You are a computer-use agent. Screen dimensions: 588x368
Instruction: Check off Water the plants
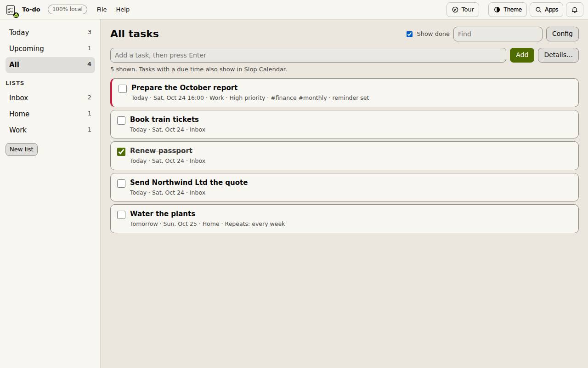[121, 215]
